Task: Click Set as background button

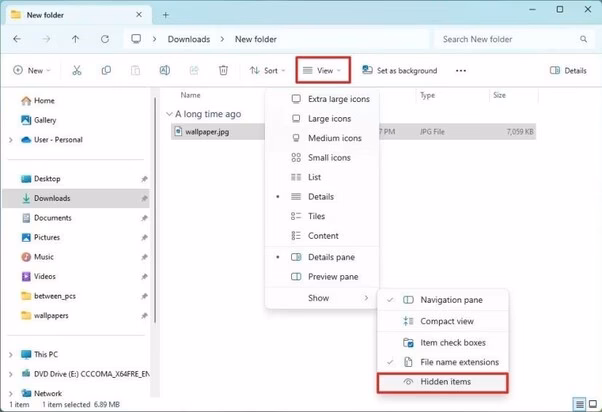Action: coord(399,71)
